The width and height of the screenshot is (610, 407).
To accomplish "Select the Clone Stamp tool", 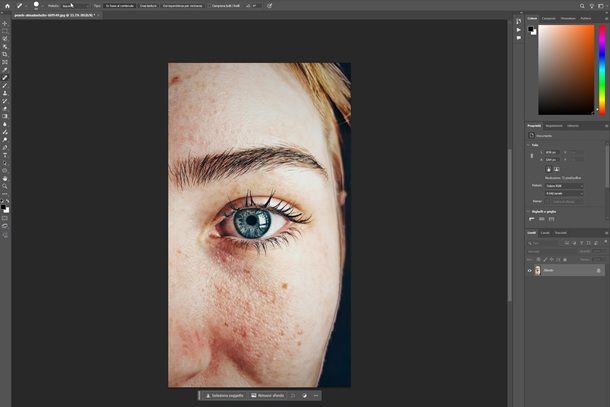I will (x=5, y=93).
